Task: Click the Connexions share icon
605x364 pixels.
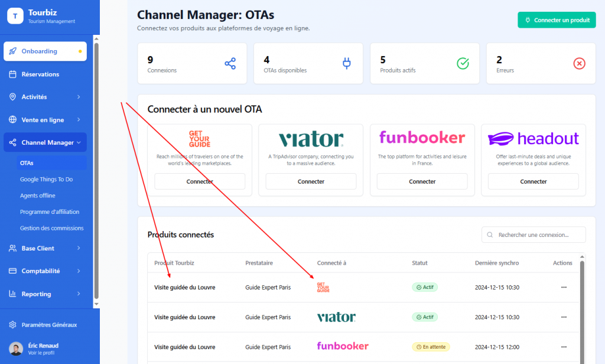Action: coord(230,64)
